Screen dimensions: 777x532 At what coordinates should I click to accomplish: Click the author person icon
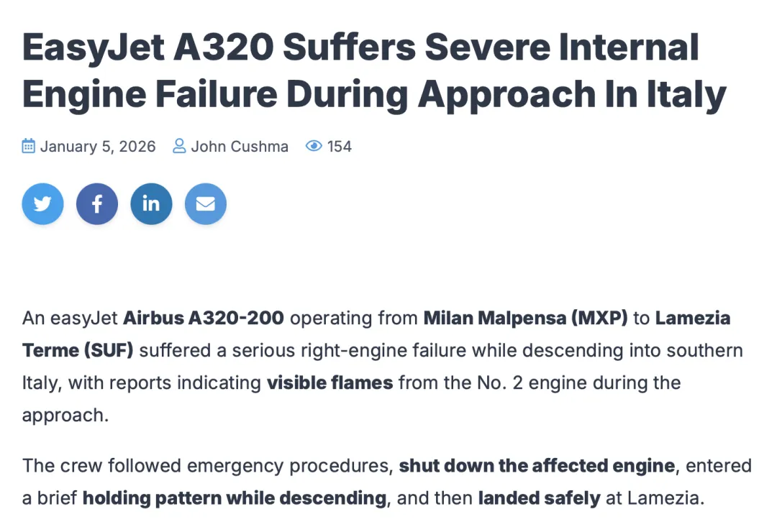click(x=179, y=147)
